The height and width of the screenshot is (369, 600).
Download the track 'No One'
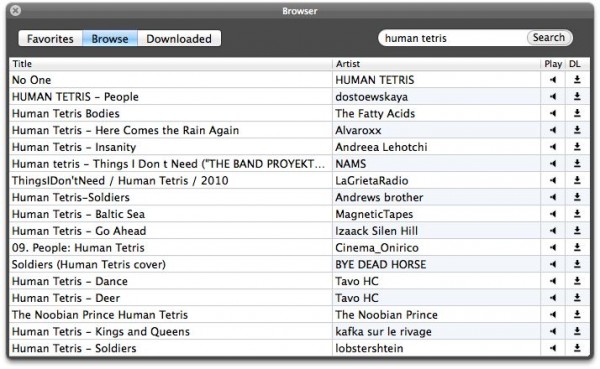[577, 80]
